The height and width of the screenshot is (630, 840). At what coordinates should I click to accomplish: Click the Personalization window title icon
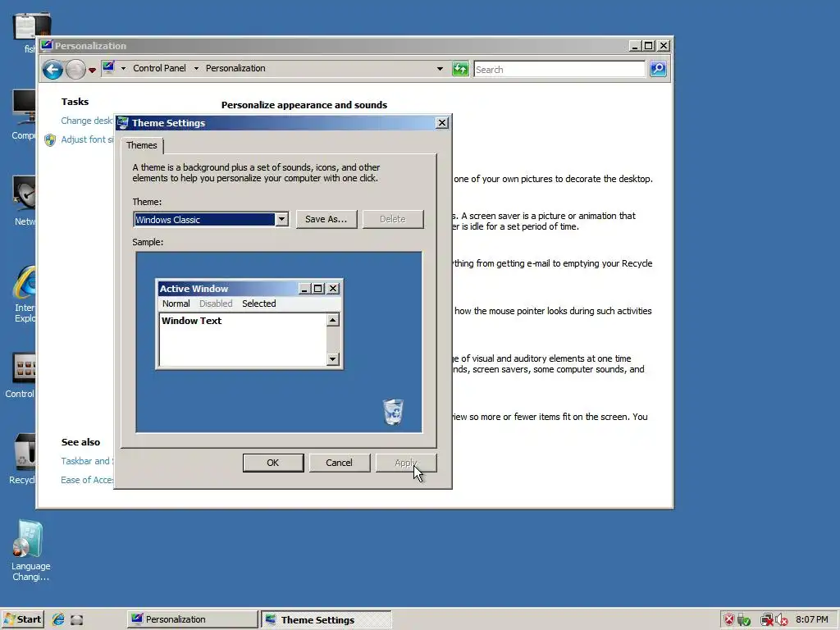tap(47, 46)
